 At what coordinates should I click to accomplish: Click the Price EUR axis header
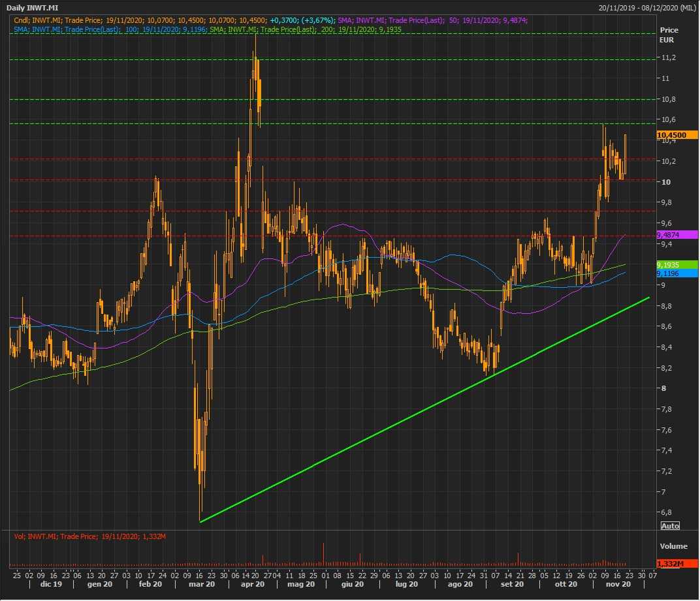click(669, 35)
